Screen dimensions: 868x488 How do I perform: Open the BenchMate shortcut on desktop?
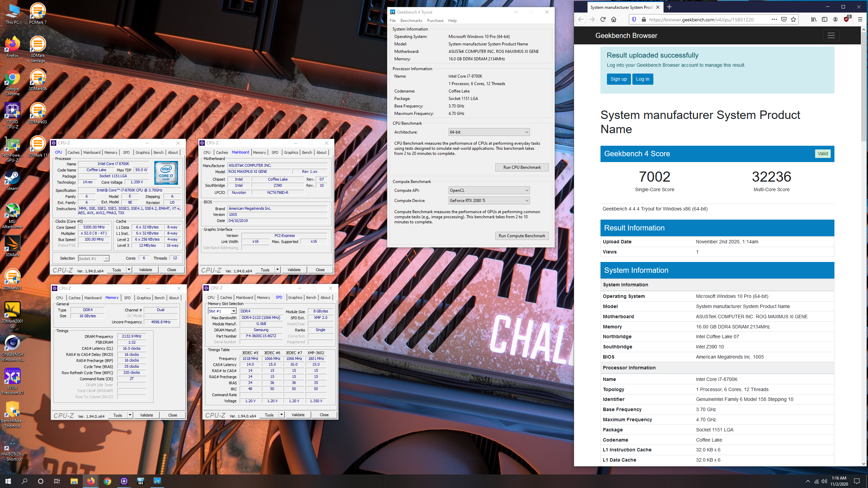pyautogui.click(x=12, y=414)
